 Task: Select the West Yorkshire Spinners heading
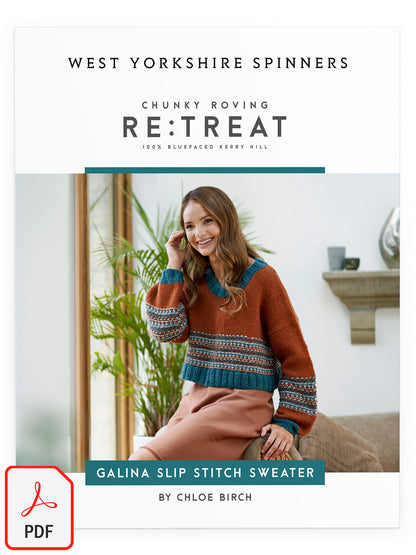point(208,63)
